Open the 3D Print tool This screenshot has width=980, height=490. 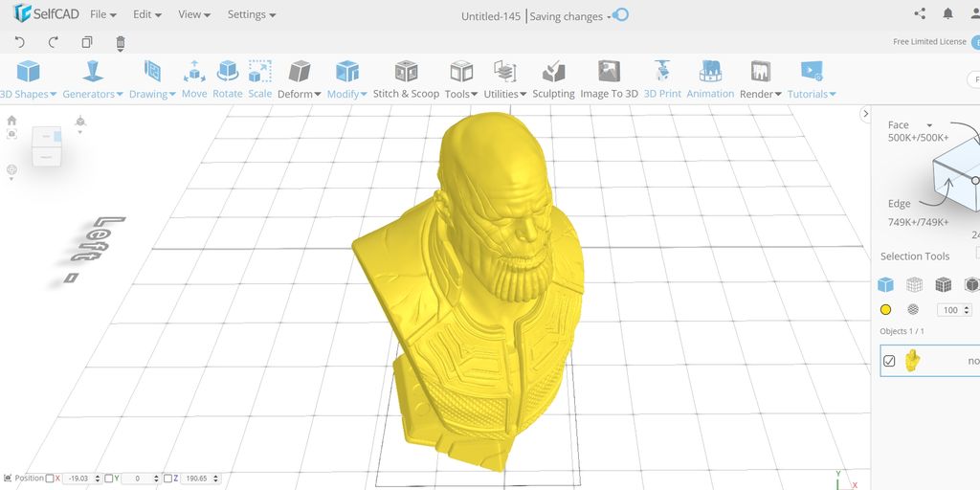662,78
